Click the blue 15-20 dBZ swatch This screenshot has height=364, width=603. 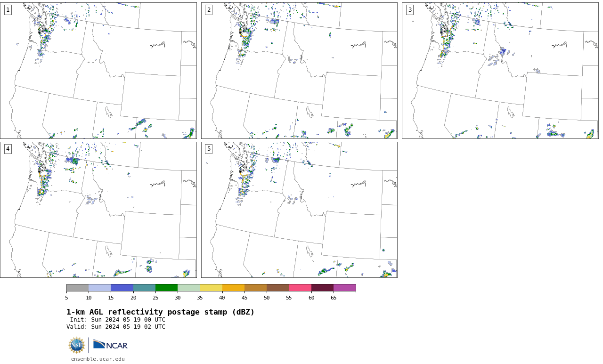[x=122, y=288]
